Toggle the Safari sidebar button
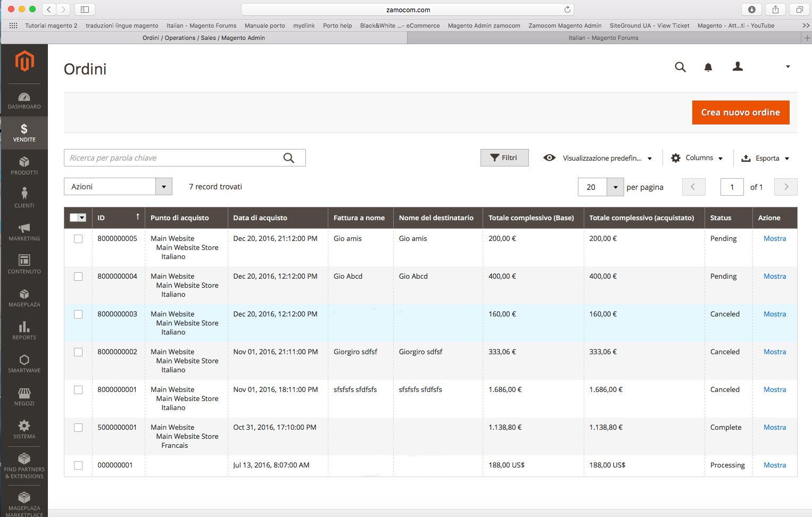This screenshot has width=812, height=517. (x=85, y=9)
